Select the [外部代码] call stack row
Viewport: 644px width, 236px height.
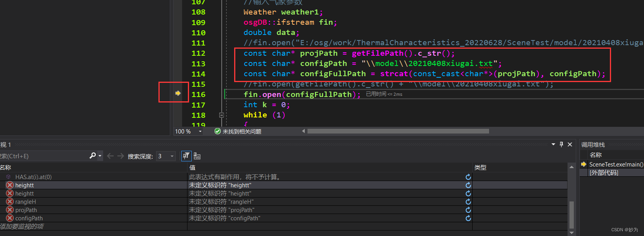coord(604,172)
